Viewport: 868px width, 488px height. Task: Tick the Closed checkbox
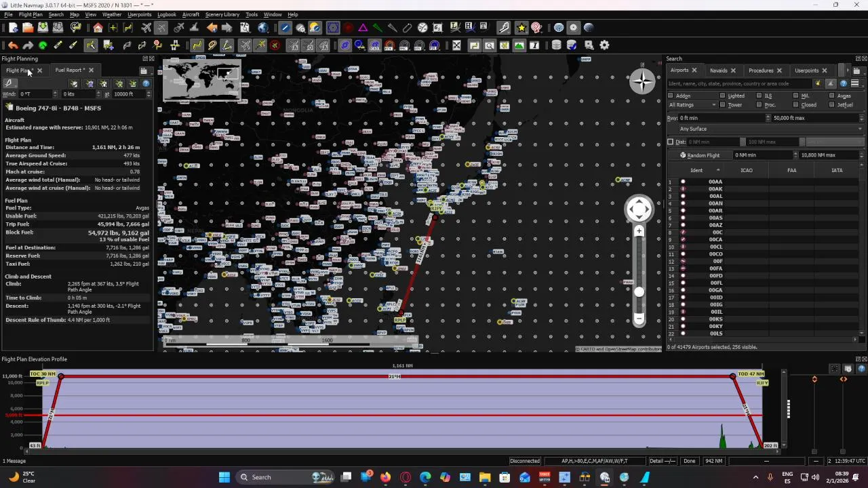[x=795, y=105]
